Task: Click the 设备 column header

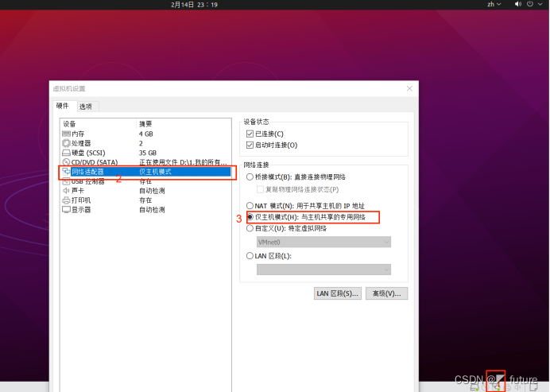Action: pos(98,124)
